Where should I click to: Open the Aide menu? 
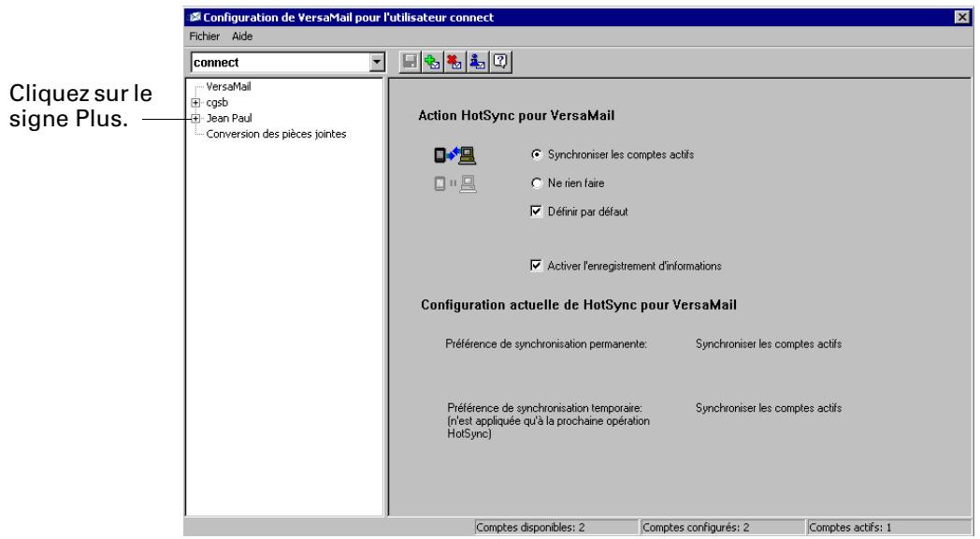(242, 36)
